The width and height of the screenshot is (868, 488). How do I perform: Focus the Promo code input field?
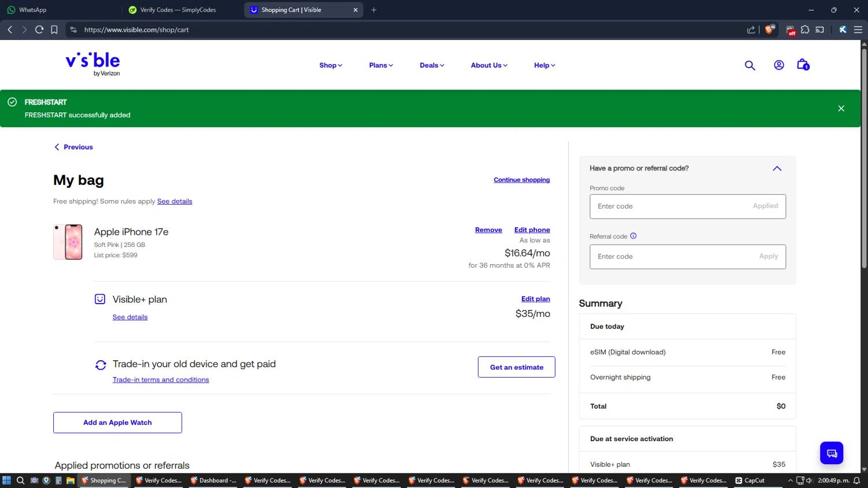[687, 206]
